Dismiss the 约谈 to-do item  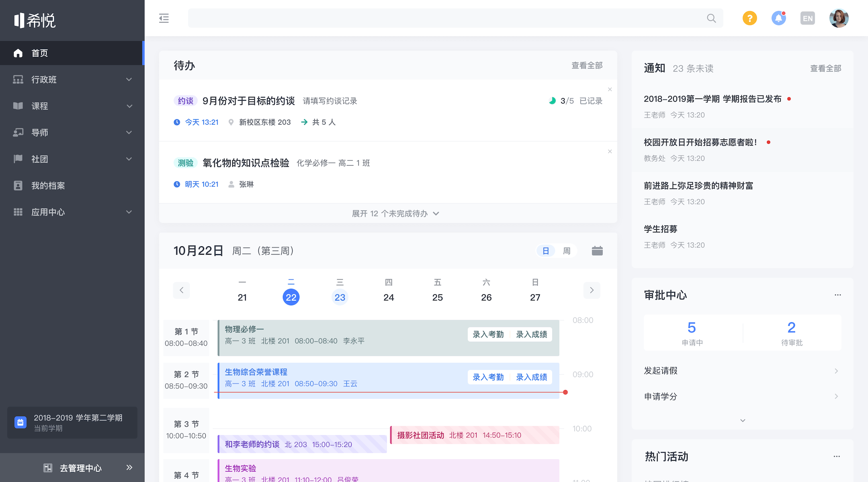pos(610,89)
